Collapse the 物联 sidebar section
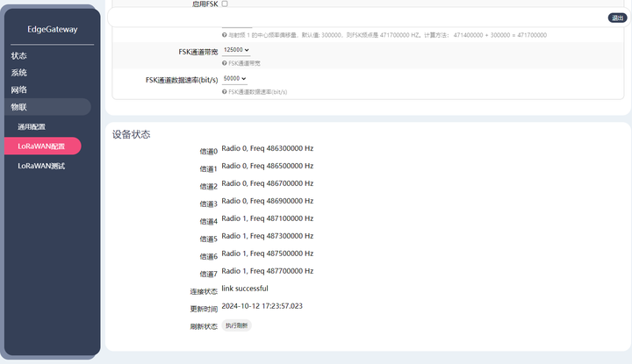 tap(48, 107)
